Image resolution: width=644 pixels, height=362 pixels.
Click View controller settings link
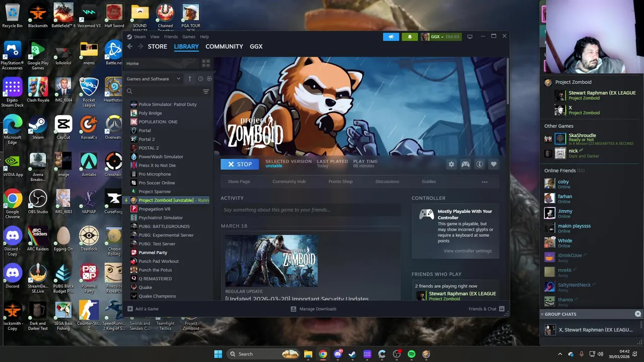click(467, 251)
